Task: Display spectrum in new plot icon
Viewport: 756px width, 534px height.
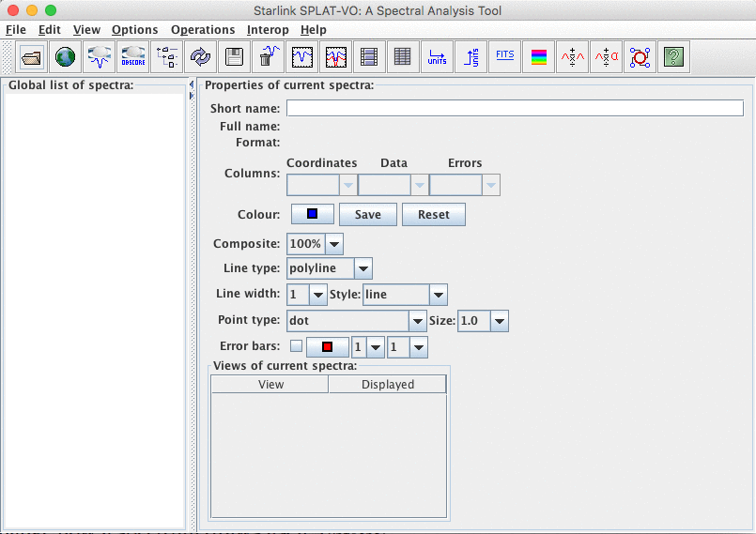Action: click(x=301, y=57)
